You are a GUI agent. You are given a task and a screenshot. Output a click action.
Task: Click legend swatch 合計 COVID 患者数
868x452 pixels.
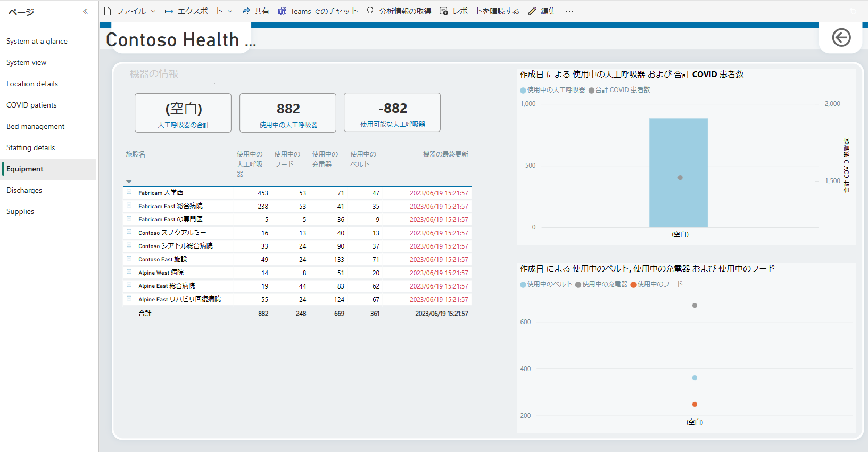coord(591,91)
